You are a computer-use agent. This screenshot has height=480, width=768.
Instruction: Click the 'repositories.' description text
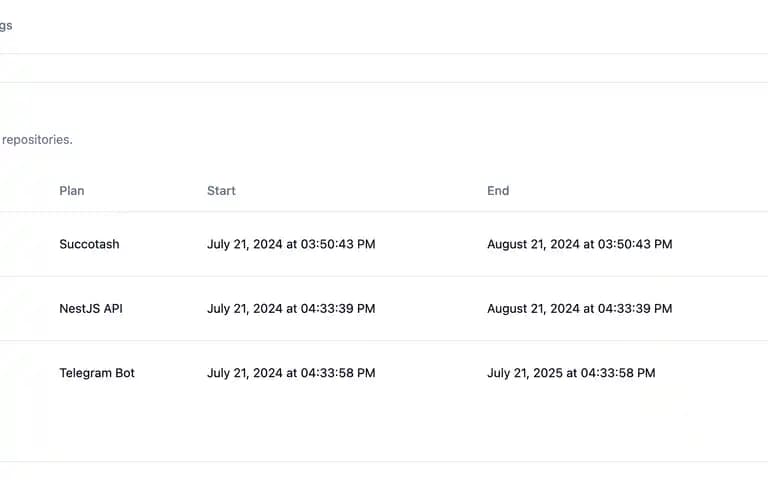(x=37, y=140)
